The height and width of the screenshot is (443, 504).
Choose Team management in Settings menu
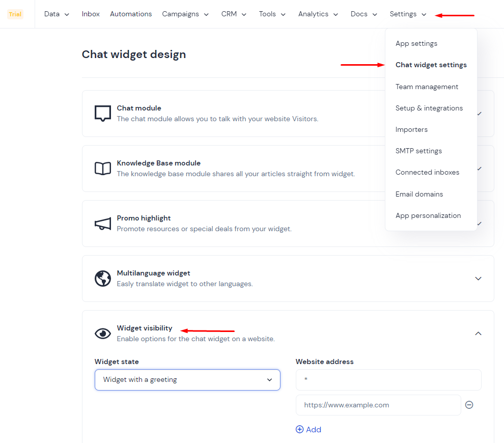tap(427, 87)
